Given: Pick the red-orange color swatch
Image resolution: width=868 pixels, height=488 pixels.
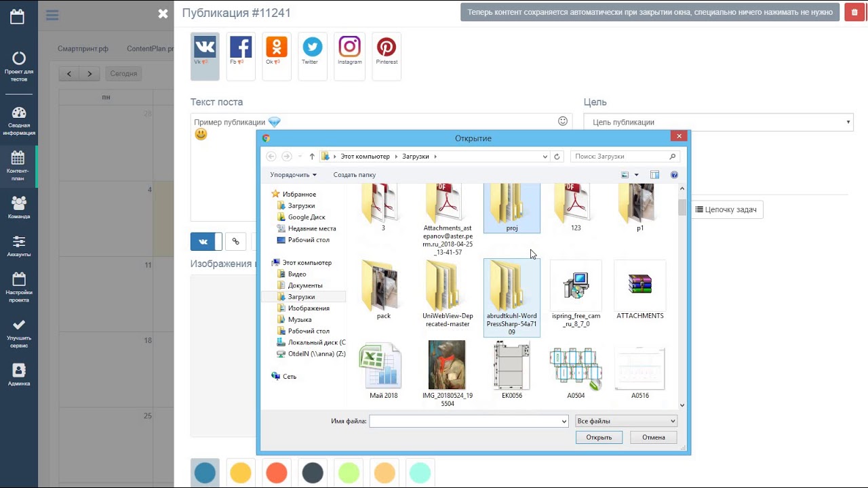Looking at the screenshot, I should tap(277, 472).
